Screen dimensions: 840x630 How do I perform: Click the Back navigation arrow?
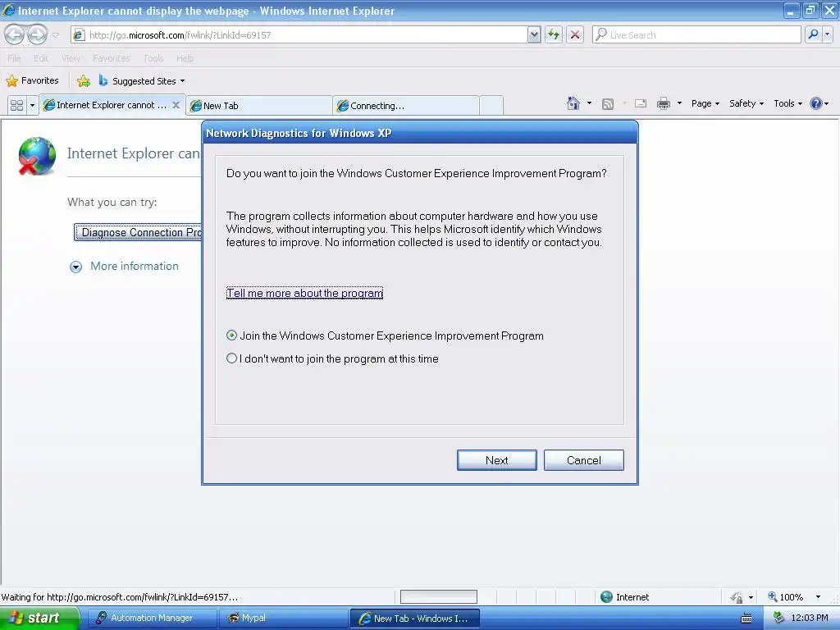15,34
